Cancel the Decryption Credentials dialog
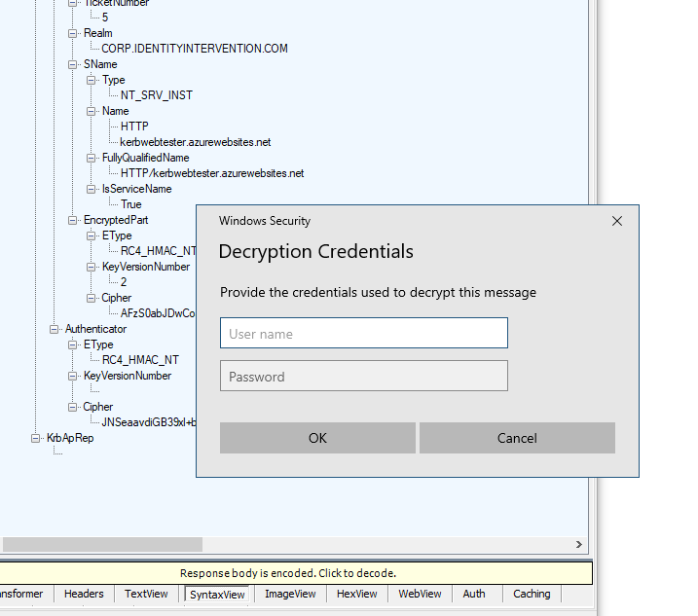This screenshot has height=616, width=698. pos(517,438)
